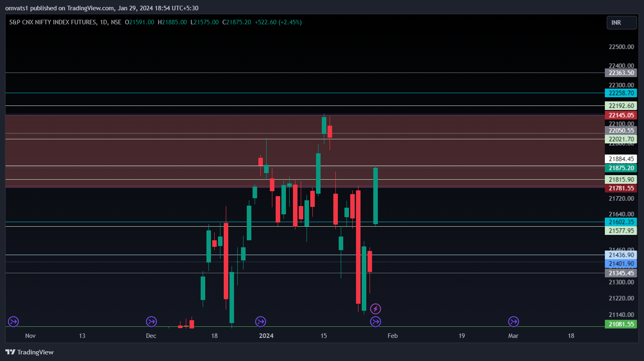This screenshot has height=361, width=644.
Task: Click the high value H21885.00 in header
Action: [172, 22]
